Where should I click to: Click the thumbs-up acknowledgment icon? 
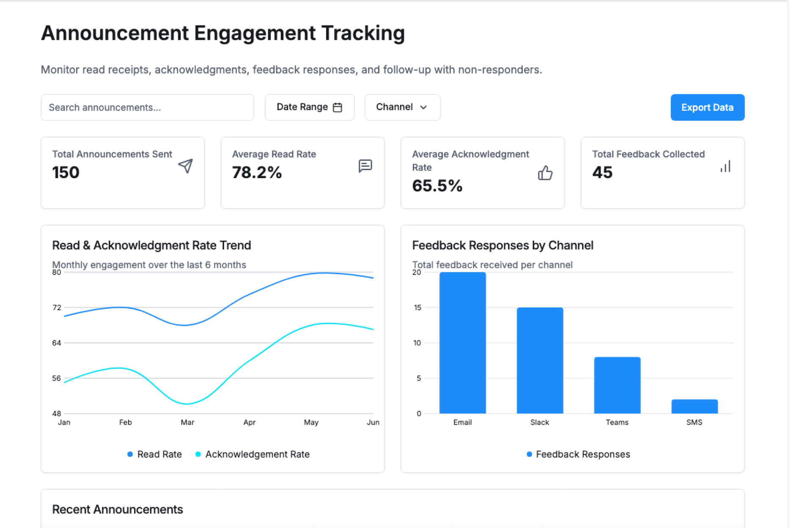[545, 173]
